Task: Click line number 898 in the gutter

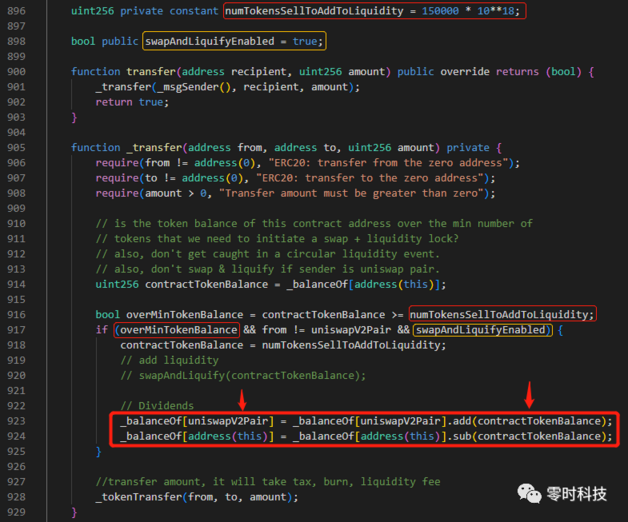Action: [16, 41]
